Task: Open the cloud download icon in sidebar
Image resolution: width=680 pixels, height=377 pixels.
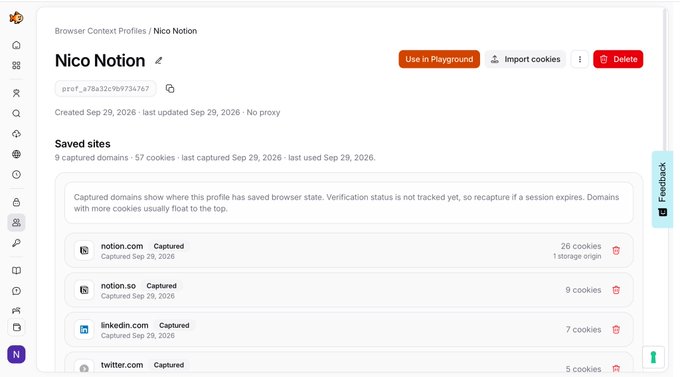Action: tap(16, 134)
